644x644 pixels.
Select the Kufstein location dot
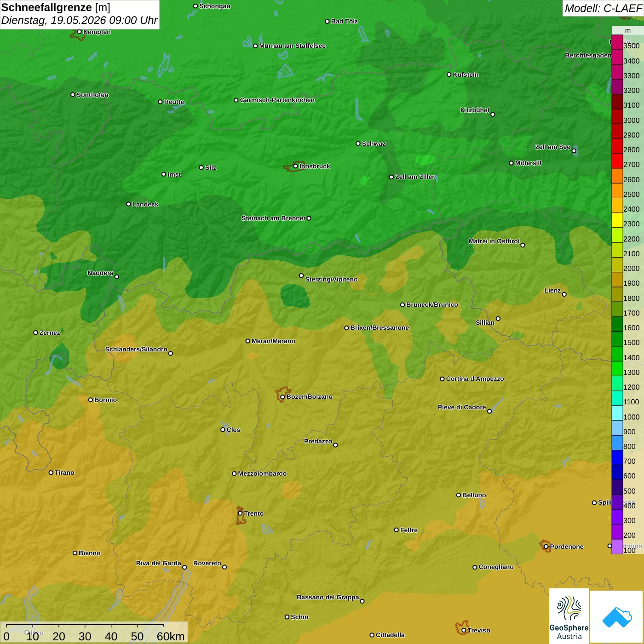point(449,75)
